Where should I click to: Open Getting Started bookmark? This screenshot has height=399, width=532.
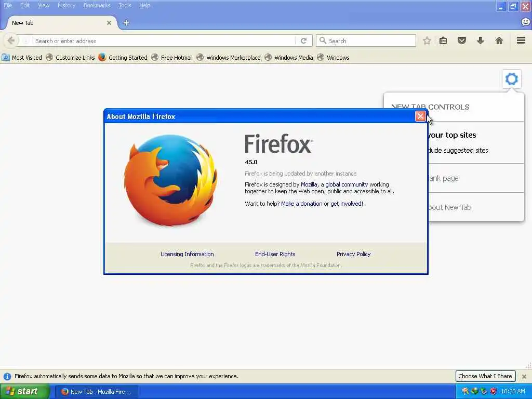(123, 58)
